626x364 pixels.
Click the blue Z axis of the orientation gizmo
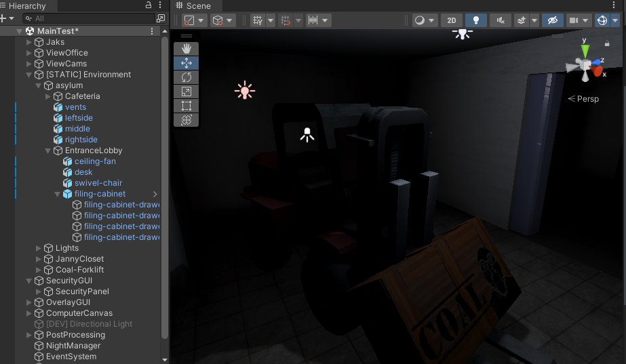pyautogui.click(x=597, y=62)
